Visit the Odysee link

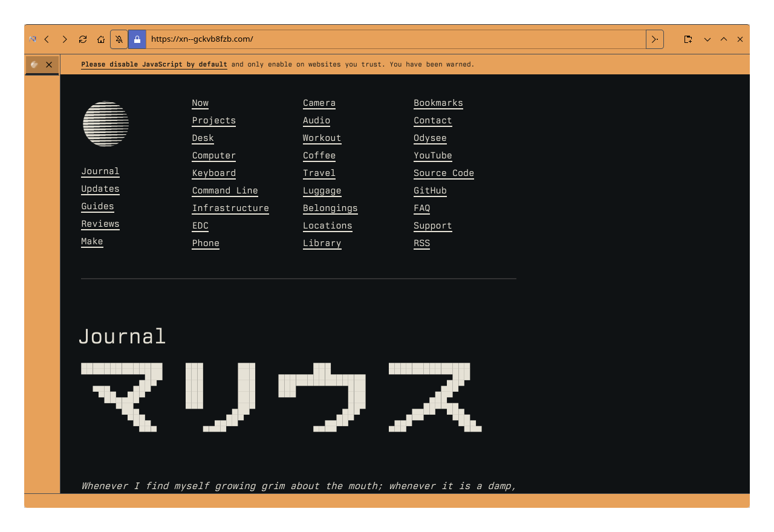coord(430,138)
